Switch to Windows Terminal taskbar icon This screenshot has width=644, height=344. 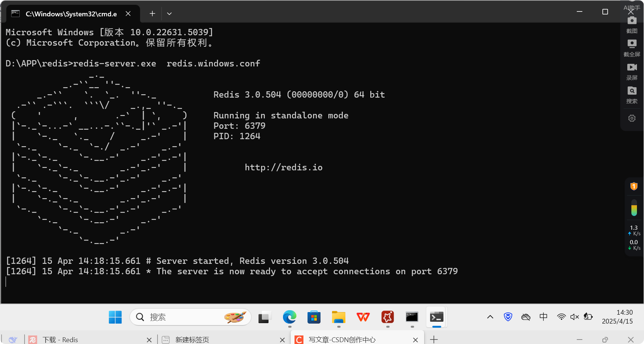pyautogui.click(x=436, y=317)
